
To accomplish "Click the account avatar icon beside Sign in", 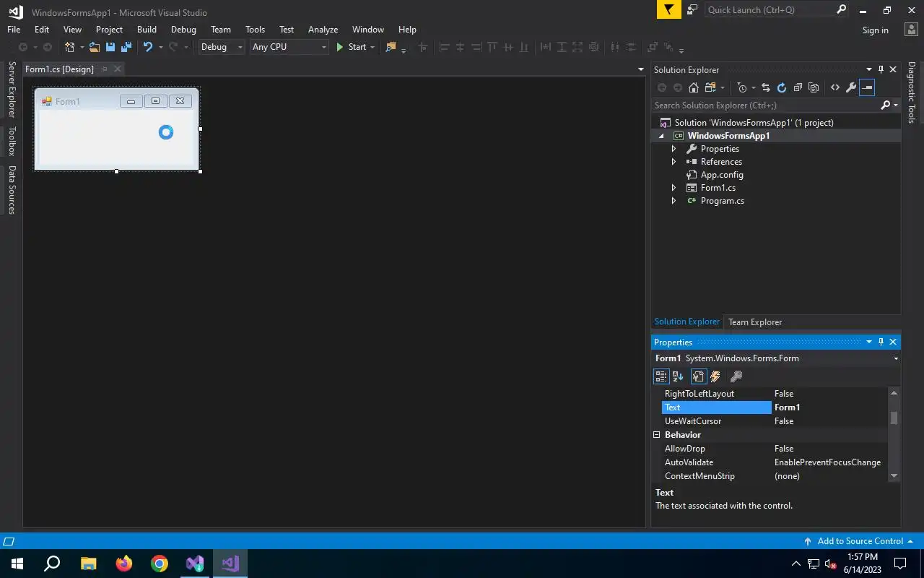I will click(x=911, y=30).
